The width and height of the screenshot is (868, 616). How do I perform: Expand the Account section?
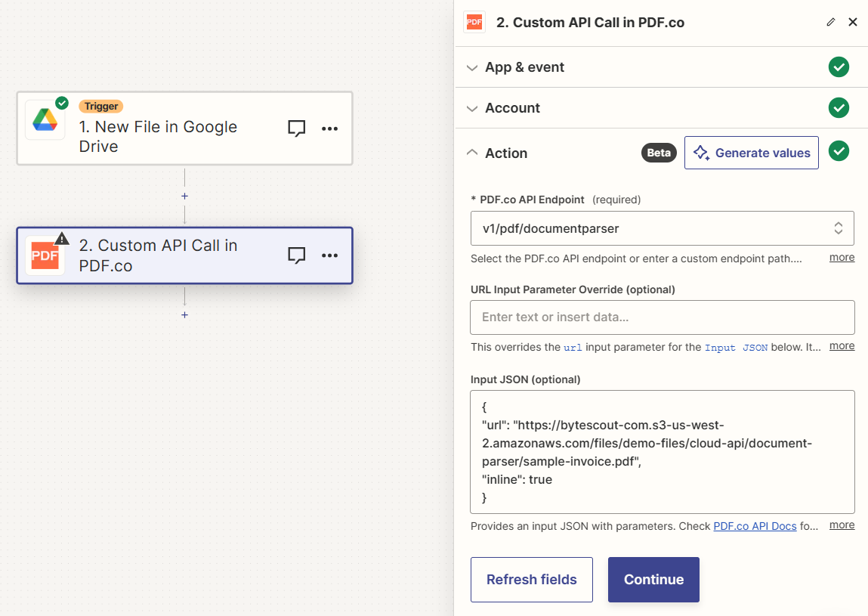click(x=472, y=108)
